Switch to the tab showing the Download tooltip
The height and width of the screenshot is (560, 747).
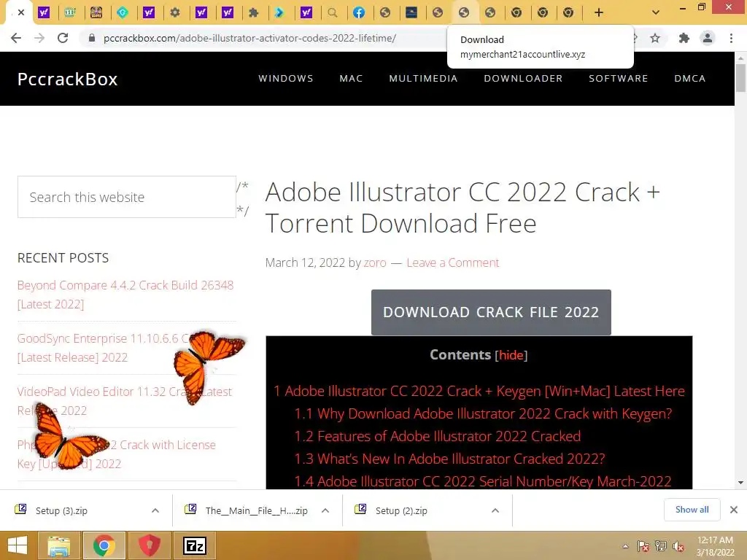pos(463,12)
